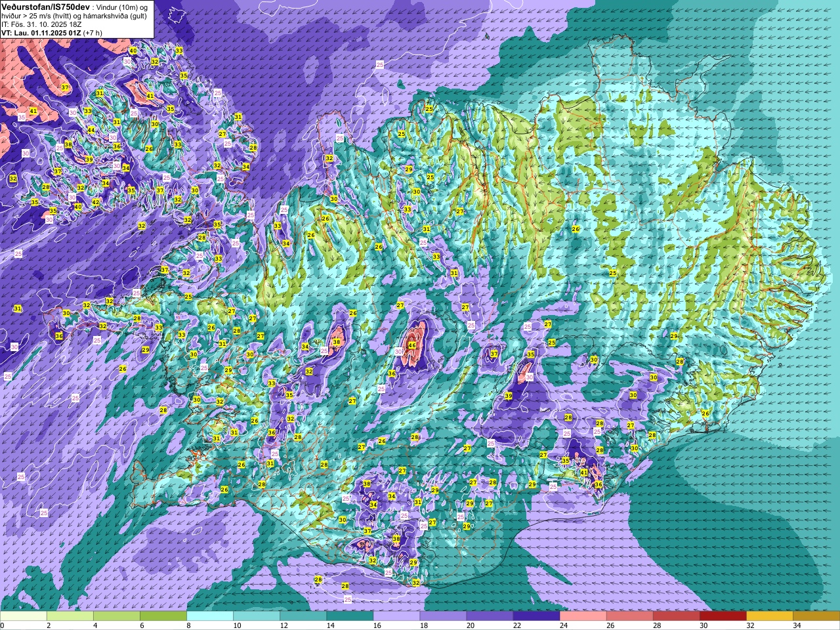Screen dimensions: 840x630
Task: Click the yellow 46 maximum gust label
Action: pos(412,346)
